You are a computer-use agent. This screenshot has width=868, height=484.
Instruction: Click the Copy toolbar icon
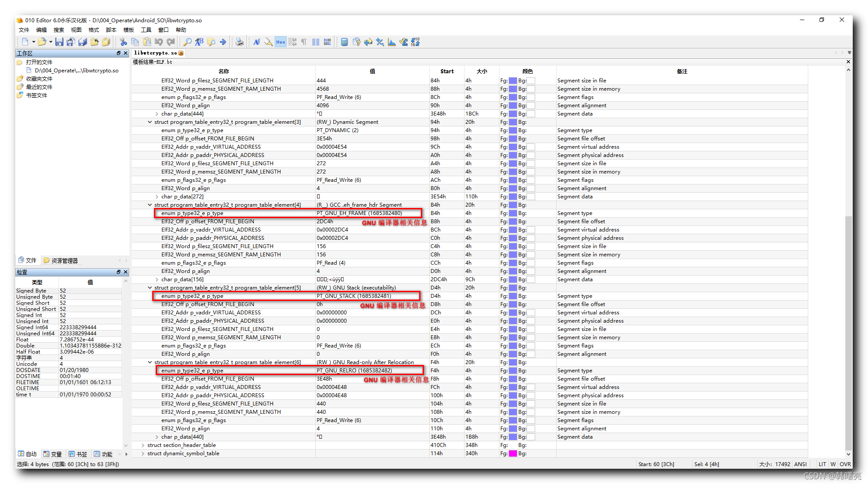click(135, 42)
